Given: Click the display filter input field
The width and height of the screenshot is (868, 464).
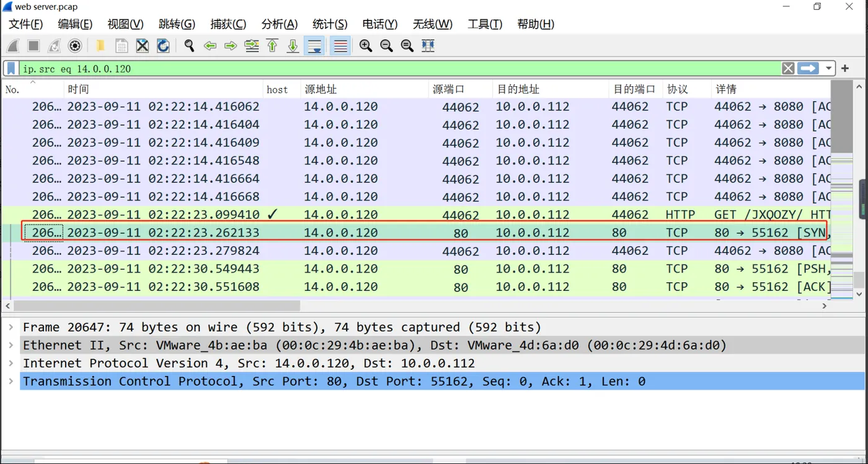Looking at the screenshot, I should tap(400, 68).
